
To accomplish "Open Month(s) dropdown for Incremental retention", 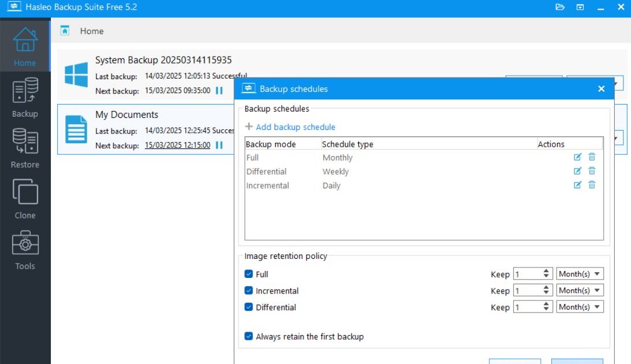I will pyautogui.click(x=580, y=291).
